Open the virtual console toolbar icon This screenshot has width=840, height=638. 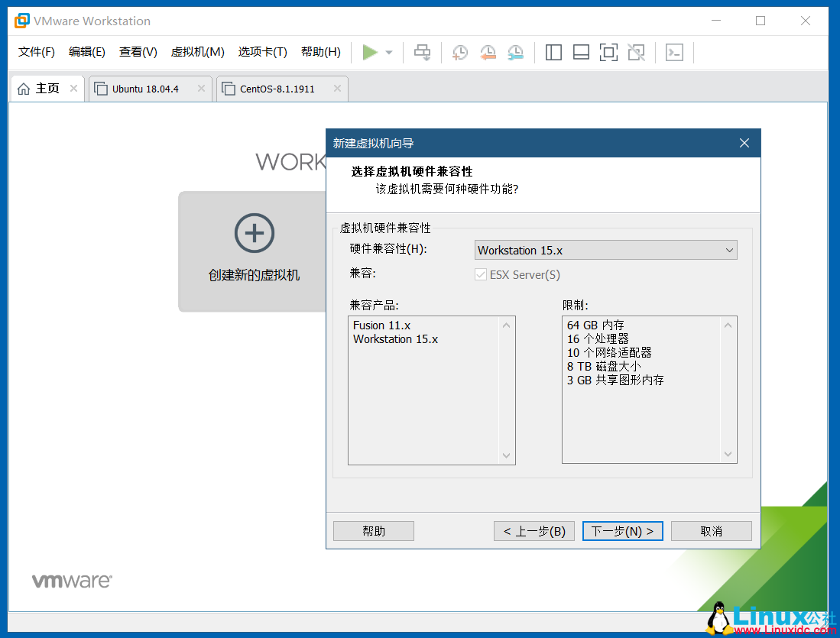tap(673, 52)
